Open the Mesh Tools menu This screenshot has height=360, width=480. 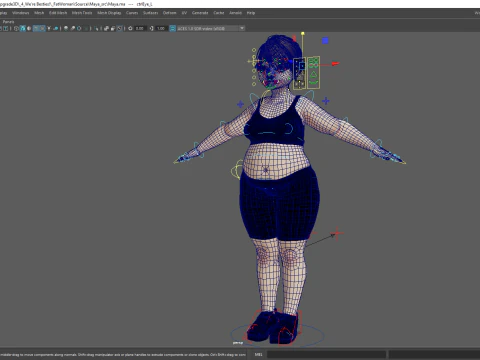(x=82, y=13)
